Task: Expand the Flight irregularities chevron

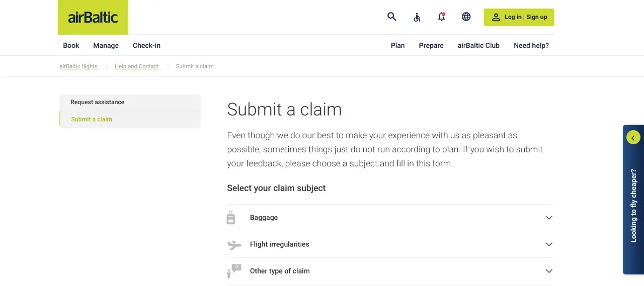Action: pyautogui.click(x=549, y=244)
